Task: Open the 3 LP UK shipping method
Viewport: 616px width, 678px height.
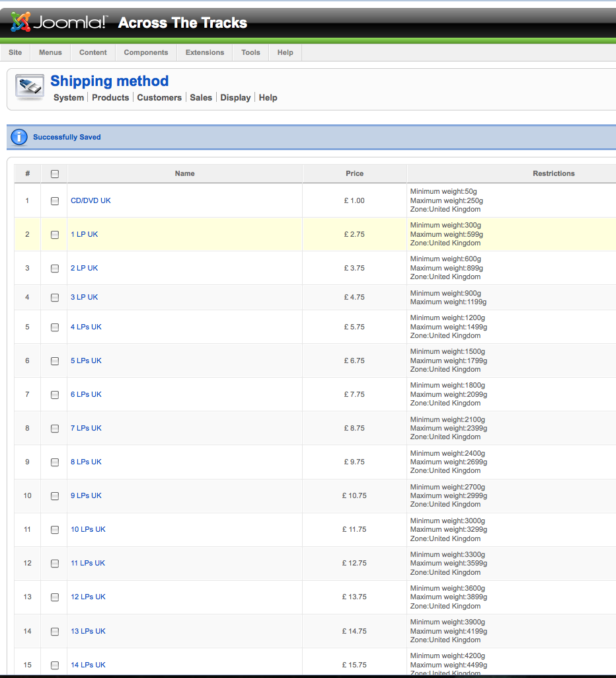Action: pyautogui.click(x=84, y=297)
